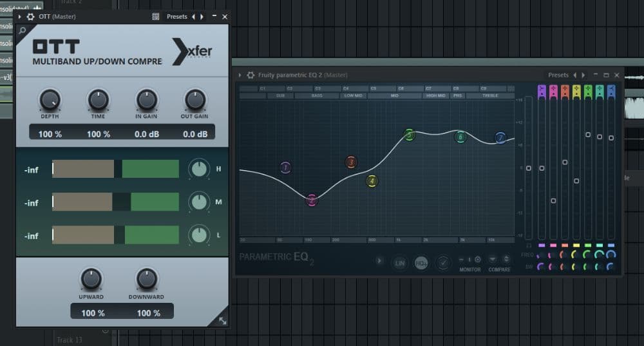Toggle the green band 5 type selector
Viewport: 644px width, 346px height.
(588, 91)
